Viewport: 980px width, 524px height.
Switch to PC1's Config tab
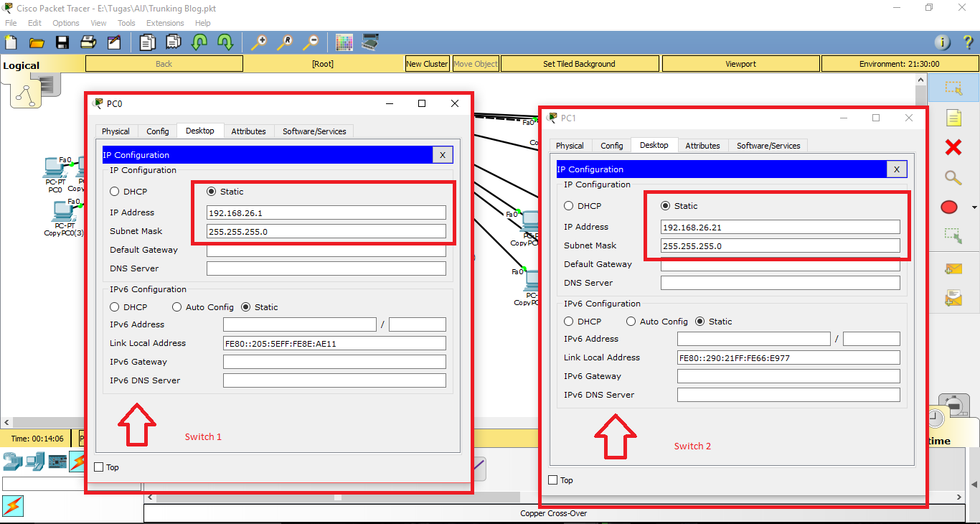point(611,145)
